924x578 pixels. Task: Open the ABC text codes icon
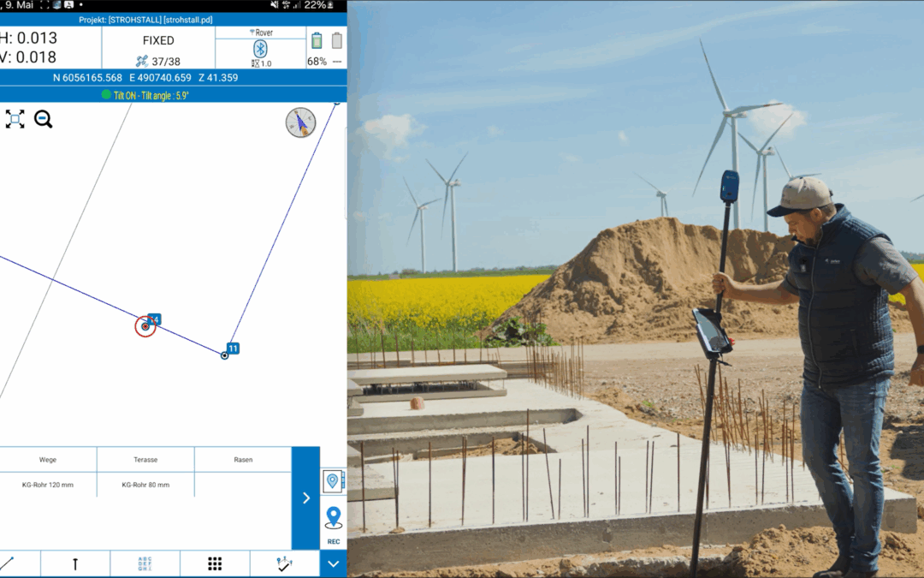click(x=145, y=563)
